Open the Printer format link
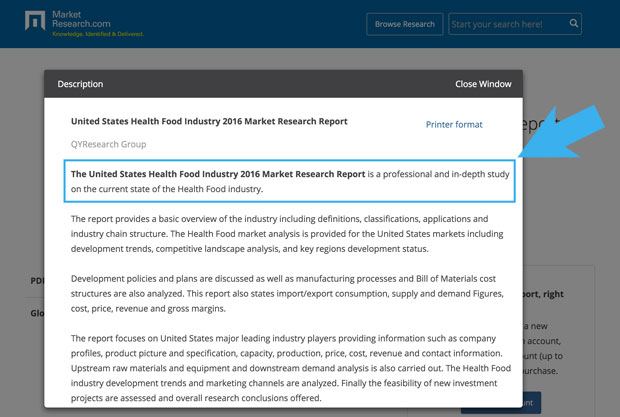620x417 pixels. (454, 125)
